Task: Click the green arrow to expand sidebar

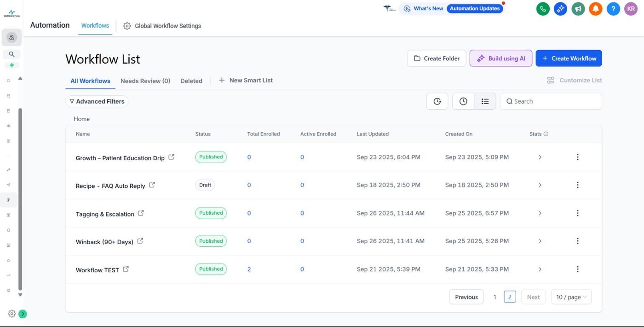Action: click(23, 314)
